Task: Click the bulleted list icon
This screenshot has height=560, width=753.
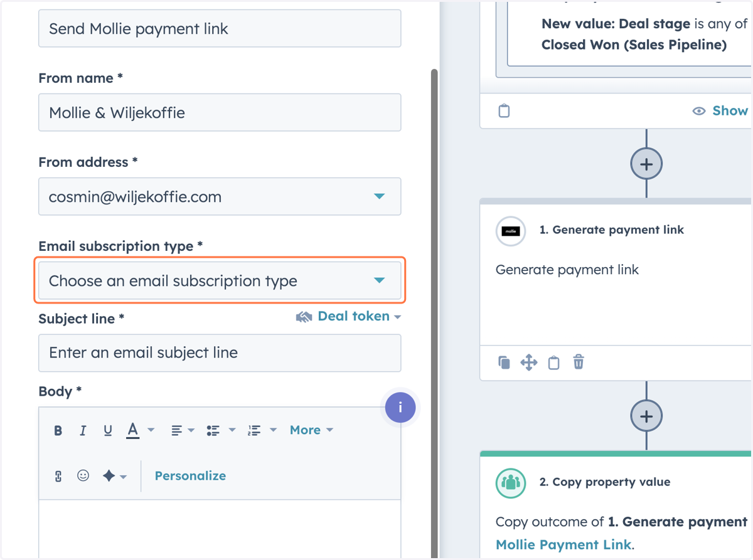Action: click(213, 430)
